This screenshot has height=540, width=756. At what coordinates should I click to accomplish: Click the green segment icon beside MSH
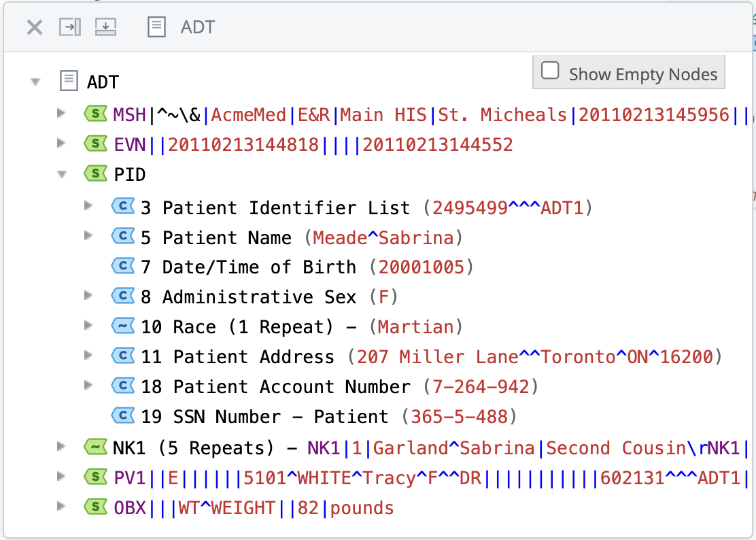pyautogui.click(x=95, y=114)
